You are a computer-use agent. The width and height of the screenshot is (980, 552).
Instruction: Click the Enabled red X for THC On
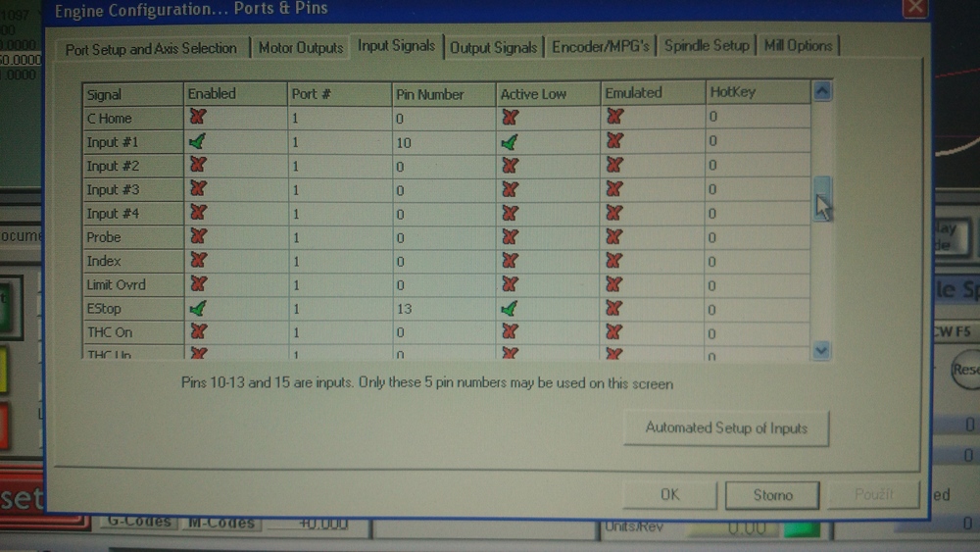tap(198, 332)
